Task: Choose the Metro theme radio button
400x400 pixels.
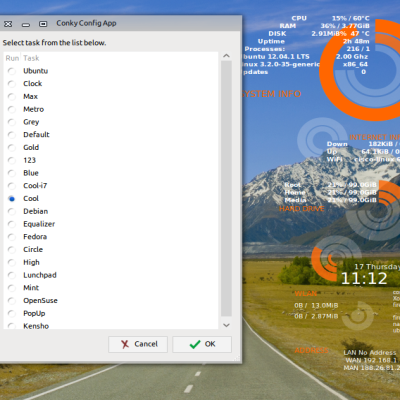Action: [x=12, y=109]
